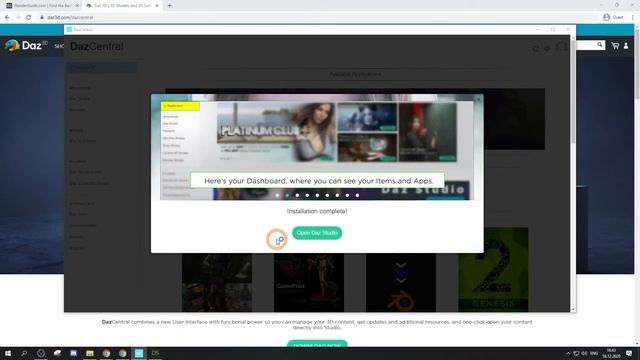Click the browser address bar

[x=318, y=17]
